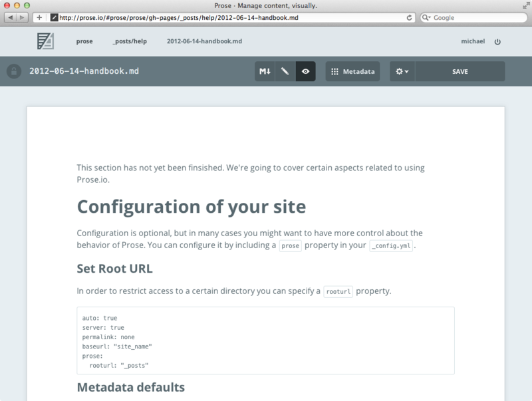Toggle the eye preview mode

(x=306, y=71)
